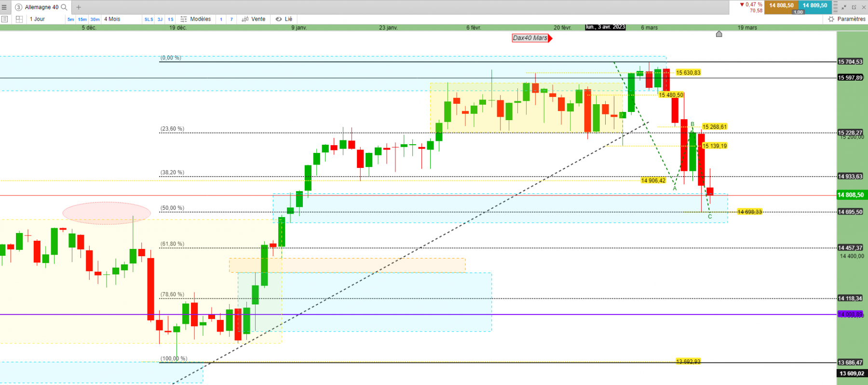Open the 1 Jour timeframe dropdown
868x385 pixels.
(x=45, y=19)
